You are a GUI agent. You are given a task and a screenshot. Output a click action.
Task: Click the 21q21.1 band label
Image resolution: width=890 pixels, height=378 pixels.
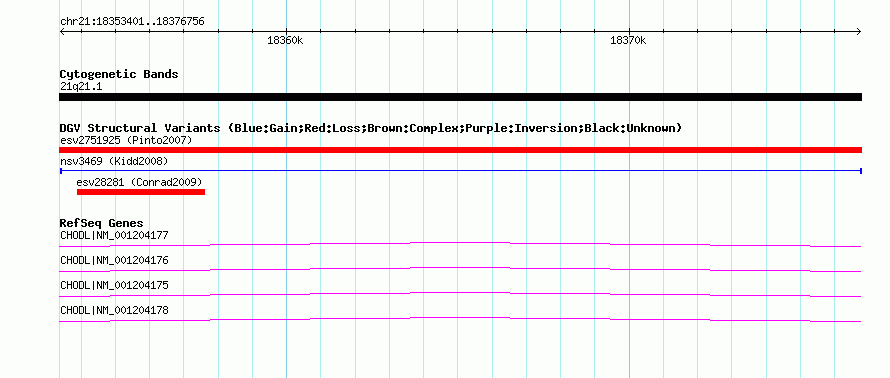coord(81,87)
